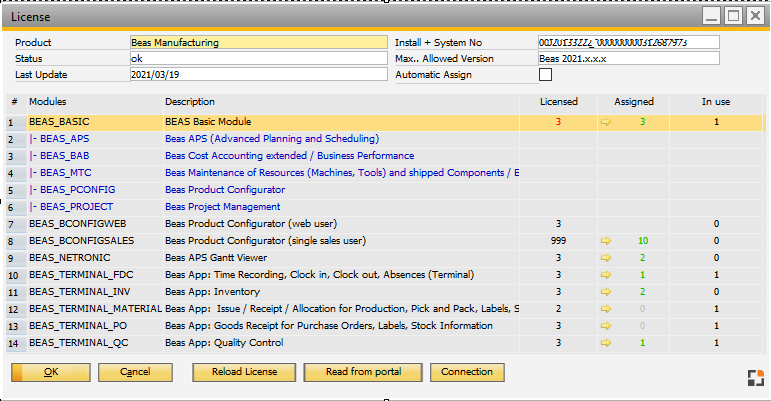Click the Read from portal button
The width and height of the screenshot is (771, 401).
click(x=364, y=372)
